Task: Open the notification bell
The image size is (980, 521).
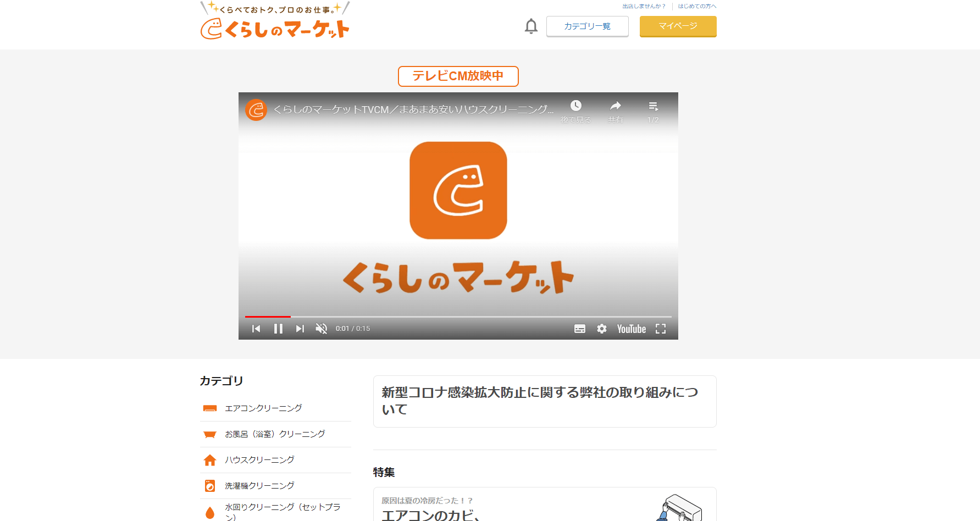Action: [x=531, y=26]
